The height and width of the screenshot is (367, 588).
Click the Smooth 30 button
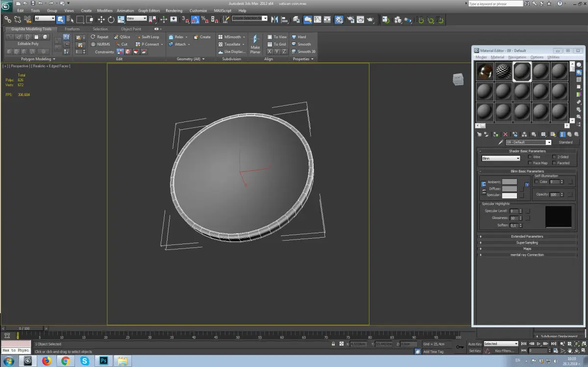point(304,51)
